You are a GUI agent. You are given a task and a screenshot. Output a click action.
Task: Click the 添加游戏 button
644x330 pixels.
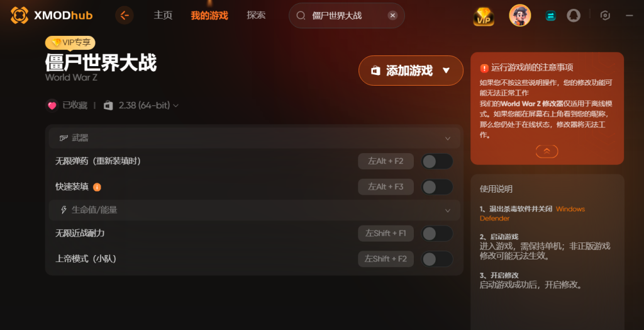(x=411, y=71)
